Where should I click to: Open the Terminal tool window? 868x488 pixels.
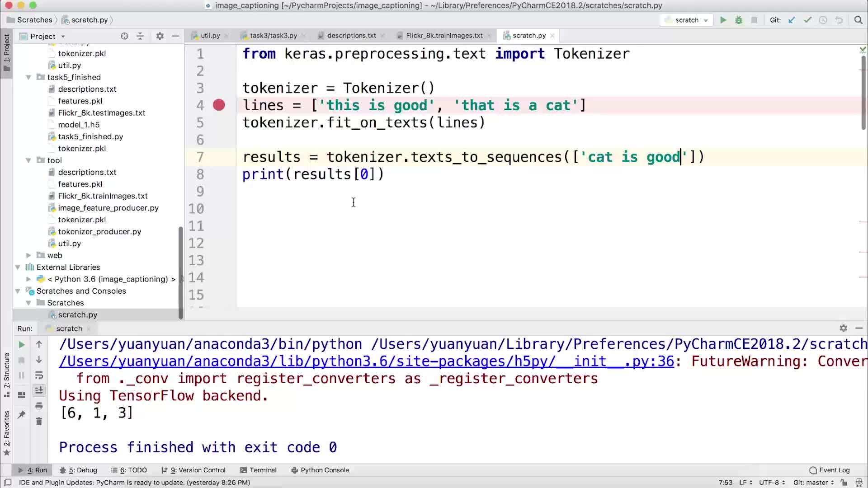[x=259, y=470]
